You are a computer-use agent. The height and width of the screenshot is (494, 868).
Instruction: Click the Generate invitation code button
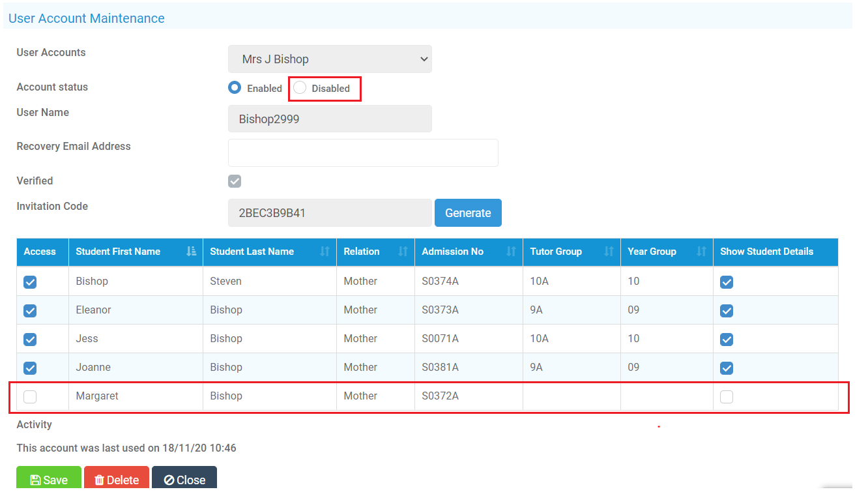(x=468, y=212)
